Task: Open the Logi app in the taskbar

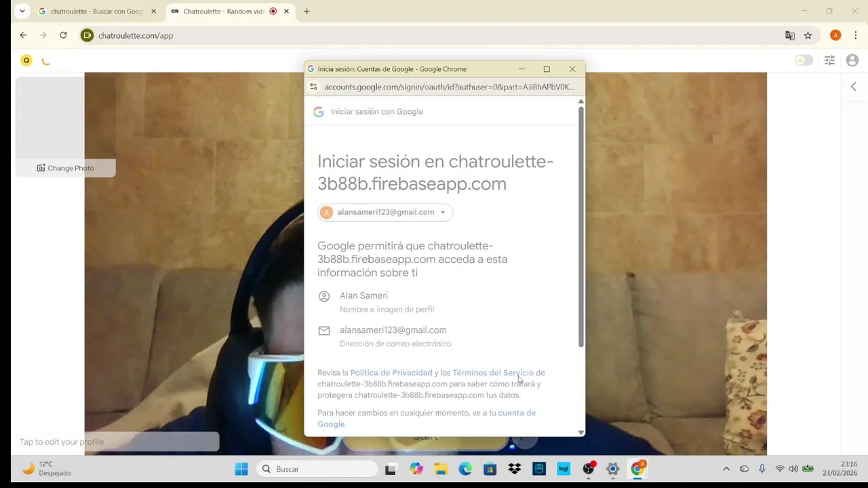Action: (564, 469)
